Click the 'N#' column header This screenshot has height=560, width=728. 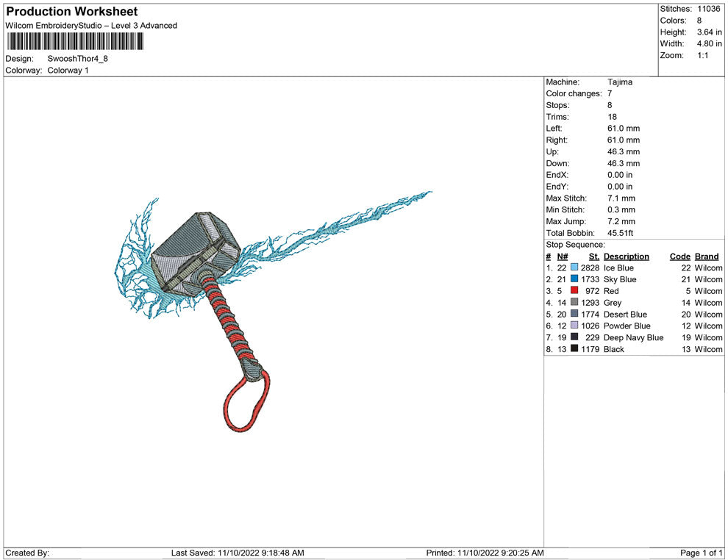point(563,256)
